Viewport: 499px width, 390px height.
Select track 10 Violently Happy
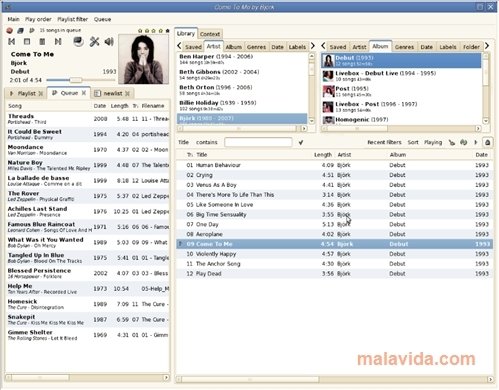click(x=334, y=254)
